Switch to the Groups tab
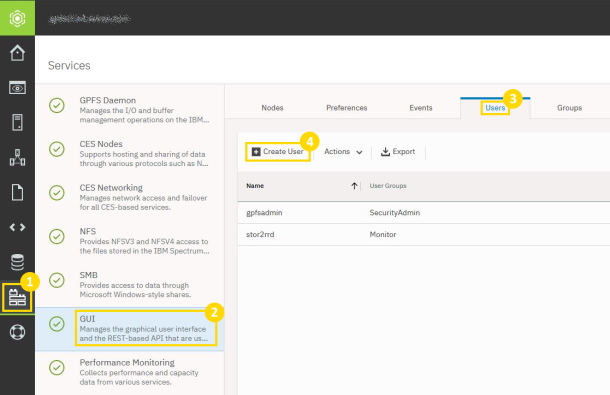Screen dimensions: 610x395 569,108
